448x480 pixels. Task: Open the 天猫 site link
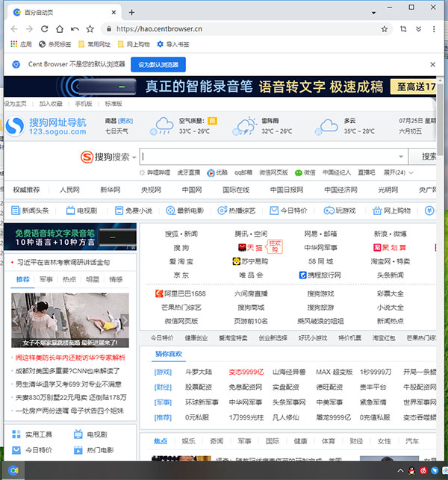[250, 248]
